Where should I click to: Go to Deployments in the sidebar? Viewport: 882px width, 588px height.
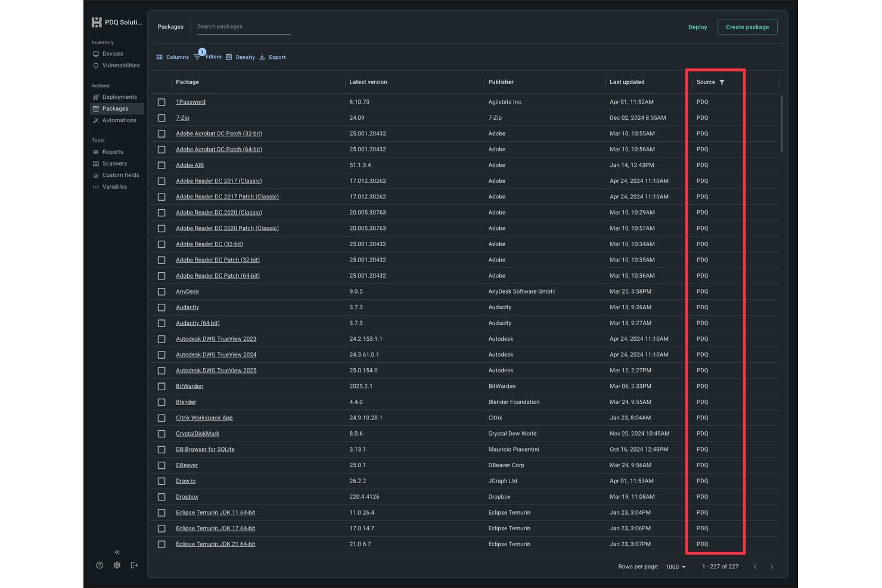tap(119, 97)
